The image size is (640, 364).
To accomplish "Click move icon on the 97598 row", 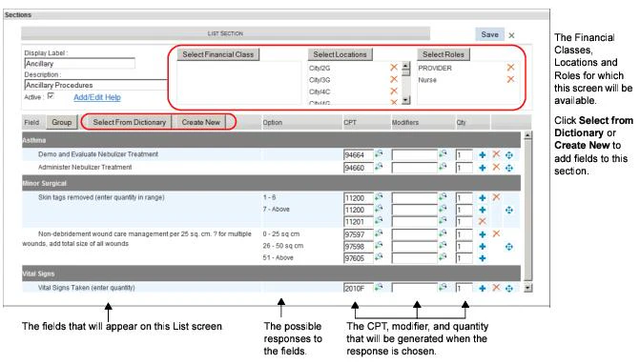I will coord(509,247).
